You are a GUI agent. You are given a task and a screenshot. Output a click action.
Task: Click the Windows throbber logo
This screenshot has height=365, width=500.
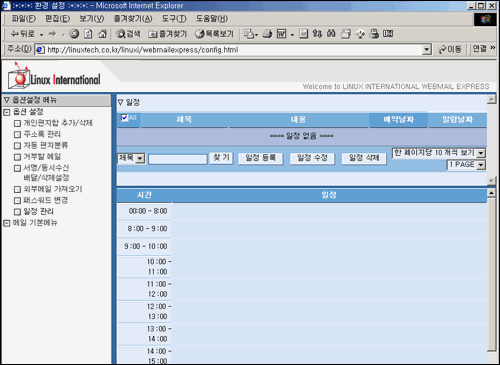(485, 19)
